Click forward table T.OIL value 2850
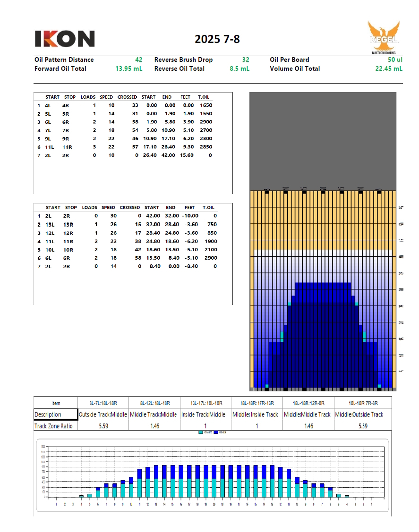 [206, 147]
